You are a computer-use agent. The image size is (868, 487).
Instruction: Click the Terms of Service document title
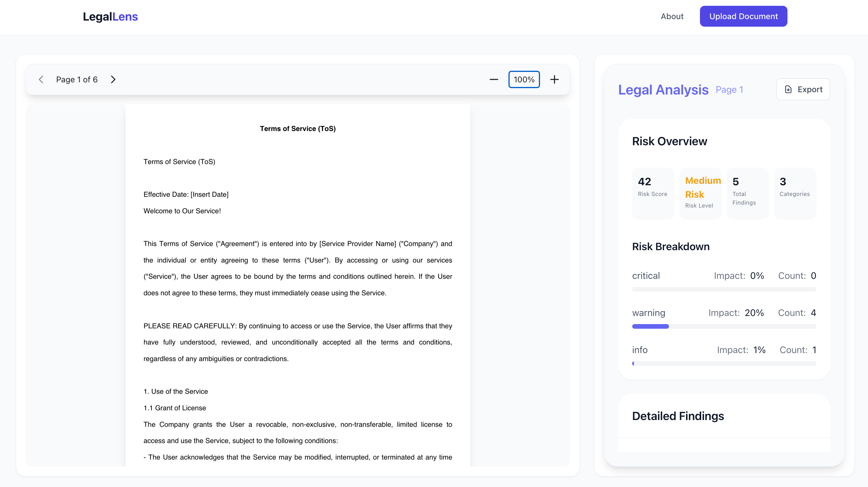298,128
